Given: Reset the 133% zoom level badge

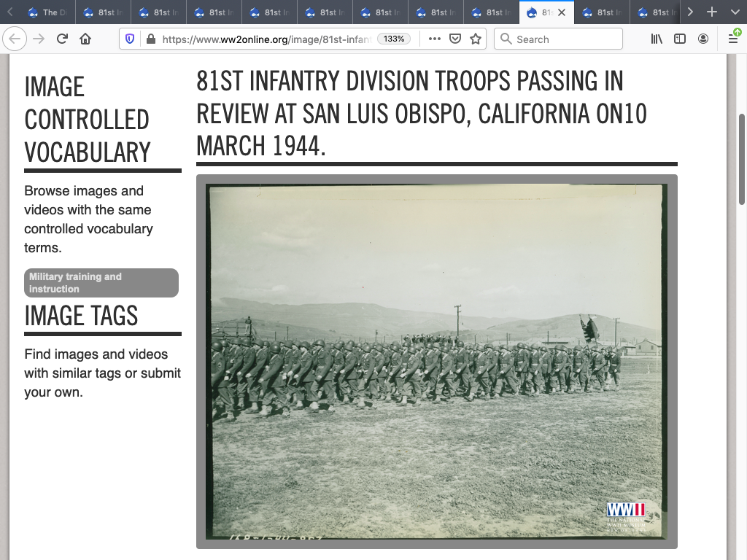Looking at the screenshot, I should click(x=394, y=39).
